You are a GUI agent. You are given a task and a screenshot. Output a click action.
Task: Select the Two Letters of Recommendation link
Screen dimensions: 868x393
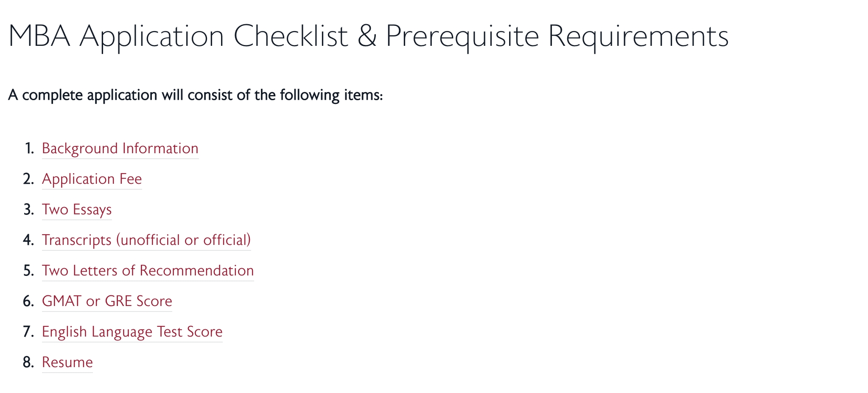(x=148, y=271)
